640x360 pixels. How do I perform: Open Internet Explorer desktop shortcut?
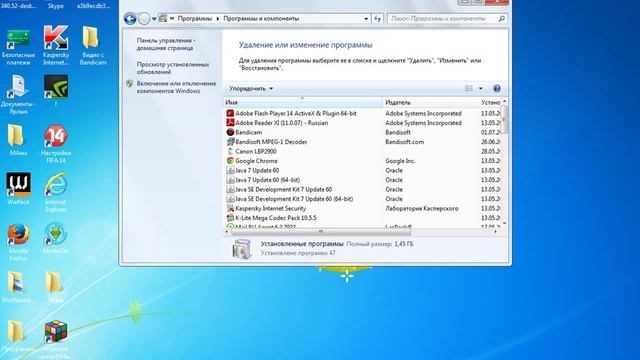pyautogui.click(x=56, y=193)
